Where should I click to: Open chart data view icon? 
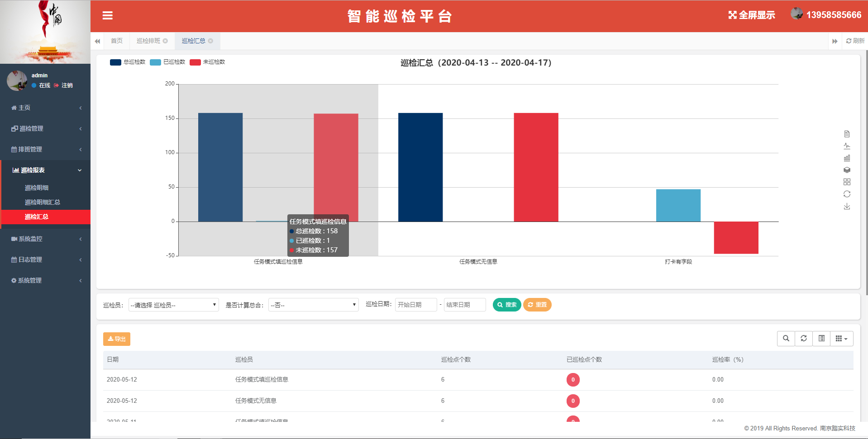click(x=847, y=134)
